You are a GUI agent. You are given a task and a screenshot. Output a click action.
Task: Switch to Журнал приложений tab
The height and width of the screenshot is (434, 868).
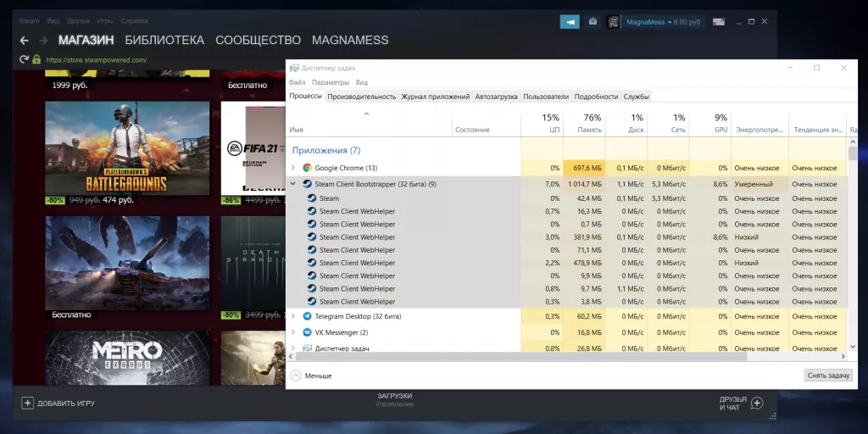[436, 97]
